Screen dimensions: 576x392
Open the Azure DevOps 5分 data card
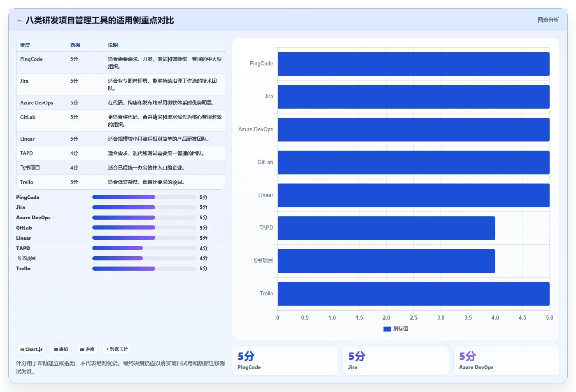point(506,360)
